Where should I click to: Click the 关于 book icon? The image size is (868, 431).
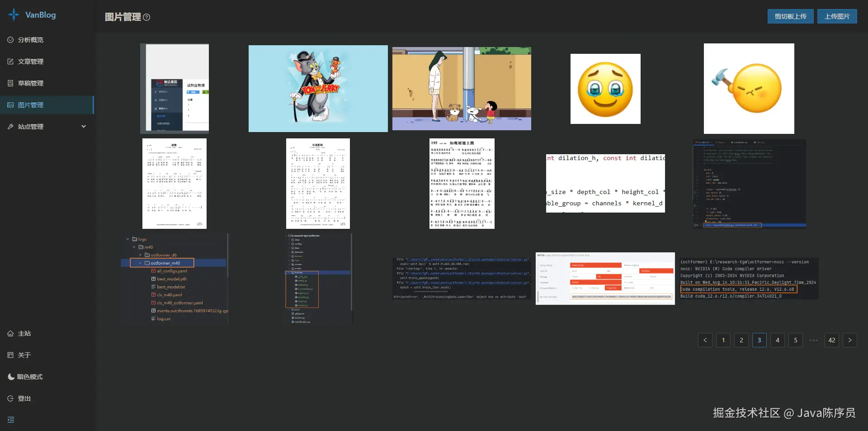click(10, 355)
